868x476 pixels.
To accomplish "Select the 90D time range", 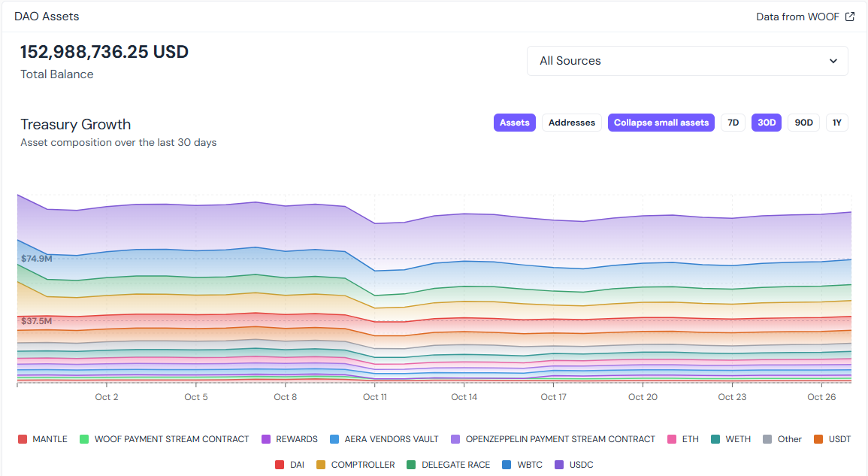I will click(803, 123).
